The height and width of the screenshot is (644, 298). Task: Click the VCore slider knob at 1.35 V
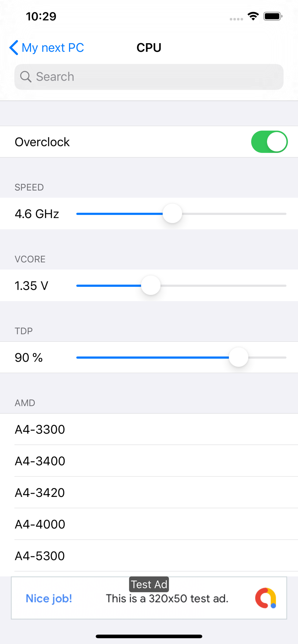coord(151,285)
